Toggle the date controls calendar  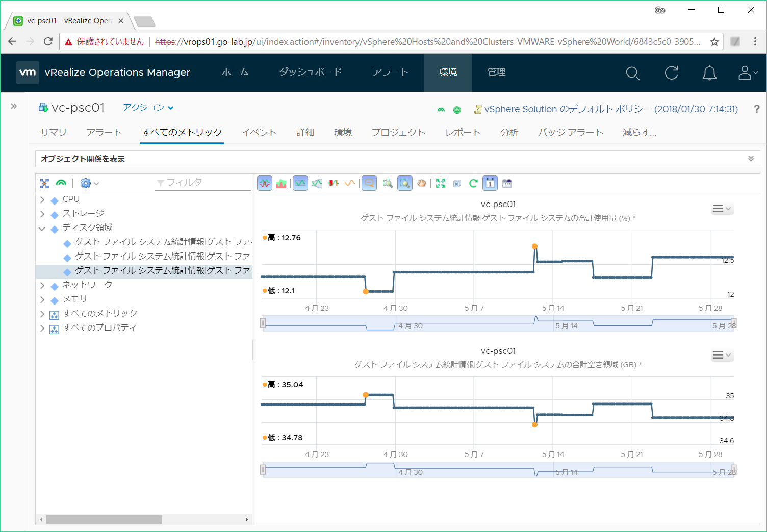point(490,183)
